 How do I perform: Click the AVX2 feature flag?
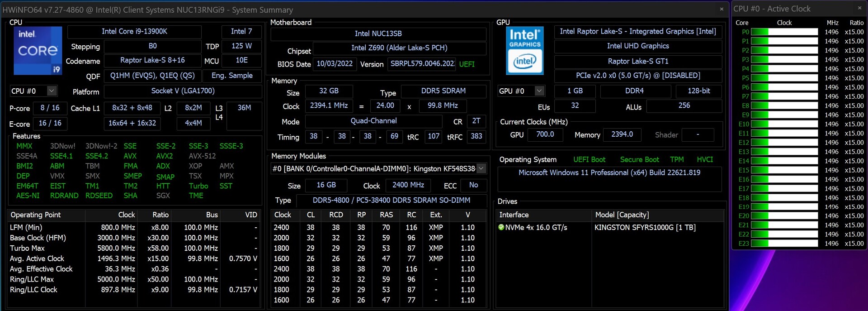pyautogui.click(x=165, y=156)
